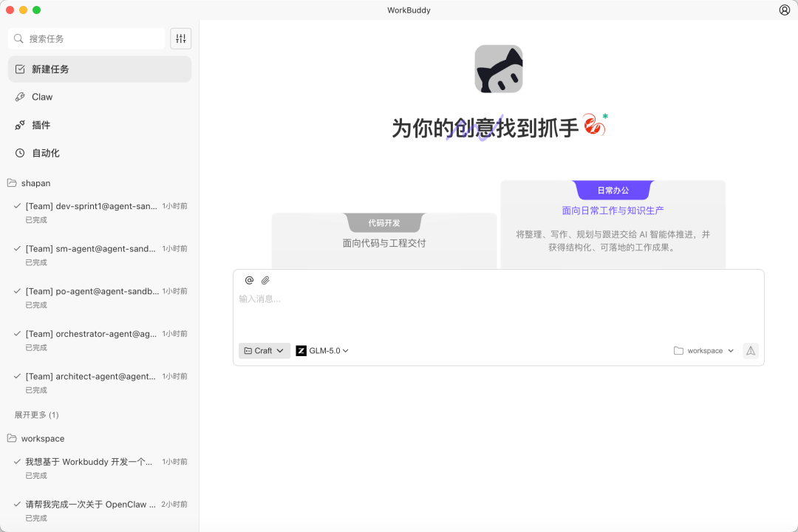Open the GLM-5.0 model selector
The image size is (798, 532).
(321, 350)
